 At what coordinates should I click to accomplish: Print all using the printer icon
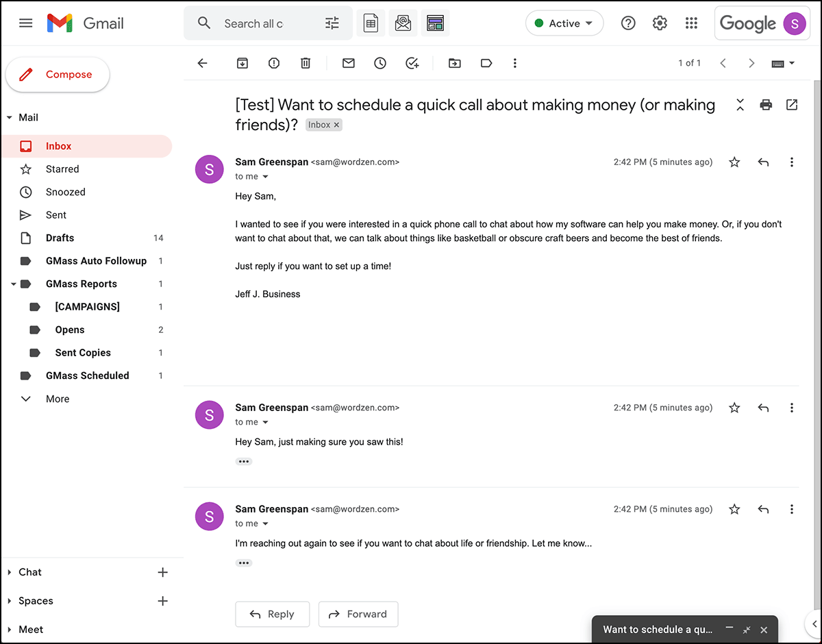[x=766, y=105]
